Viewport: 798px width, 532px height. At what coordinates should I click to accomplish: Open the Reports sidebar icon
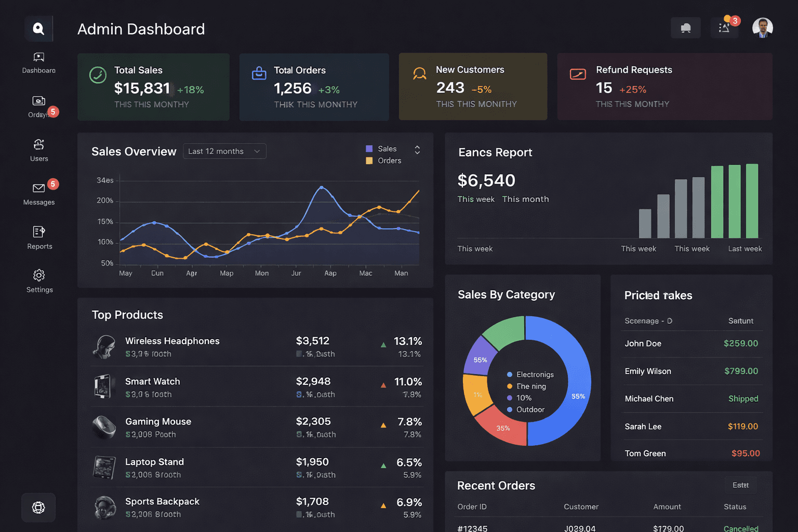click(39, 232)
